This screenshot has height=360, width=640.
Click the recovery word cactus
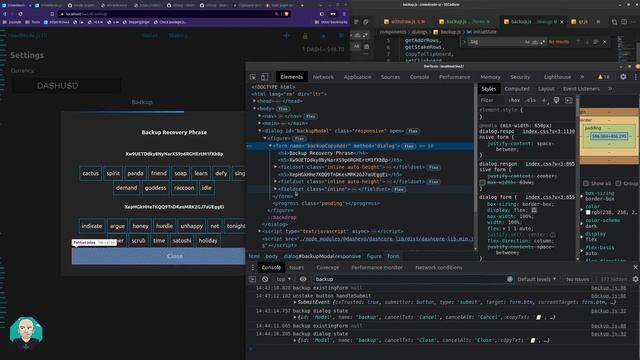point(91,173)
